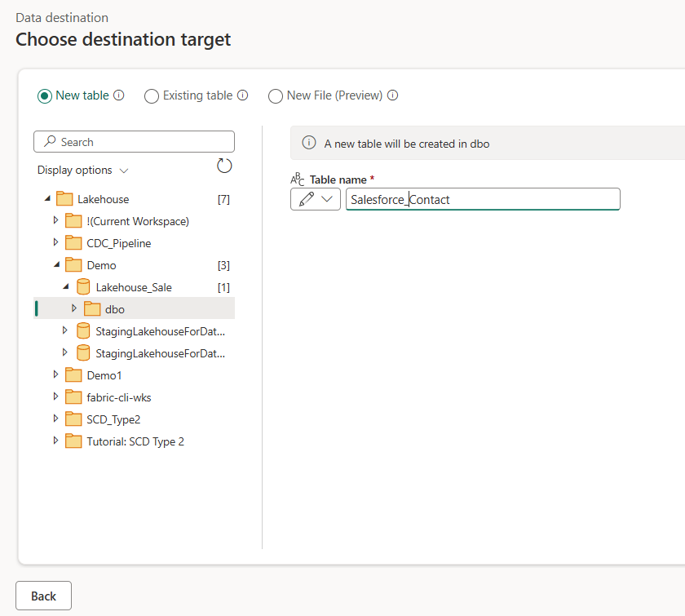
Task: Select the New table radio button
Action: pos(45,95)
